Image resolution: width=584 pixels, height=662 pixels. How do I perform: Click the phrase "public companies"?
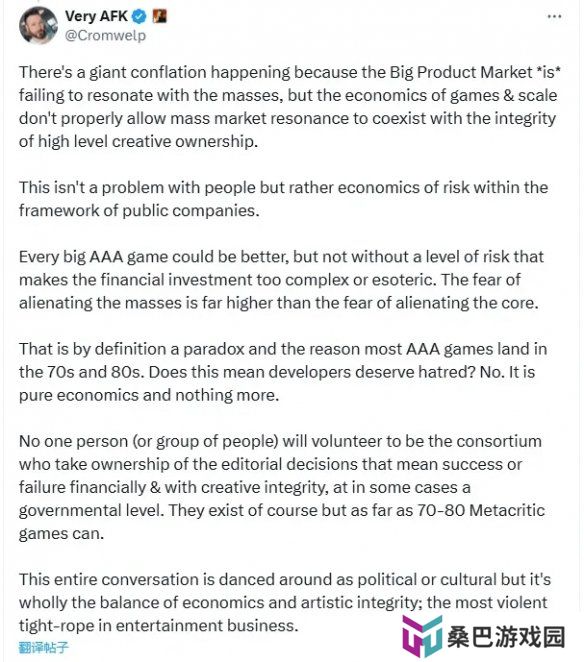191,210
